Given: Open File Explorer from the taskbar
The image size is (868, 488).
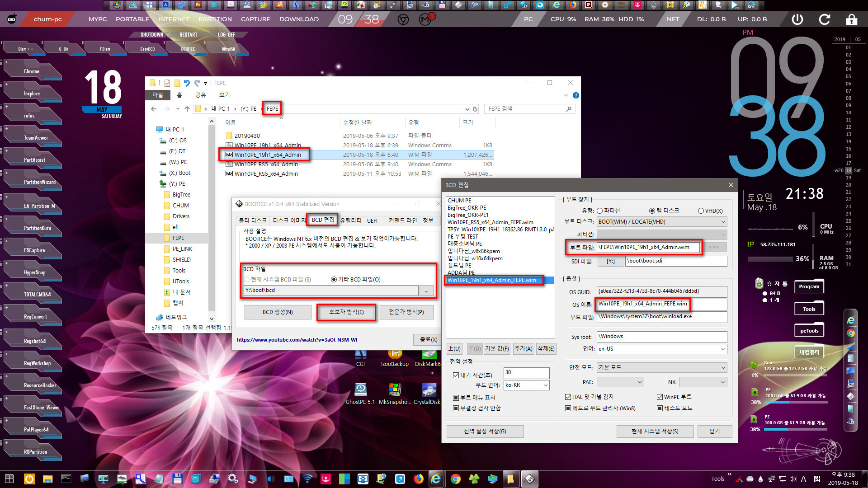Looking at the screenshot, I should click(x=47, y=479).
